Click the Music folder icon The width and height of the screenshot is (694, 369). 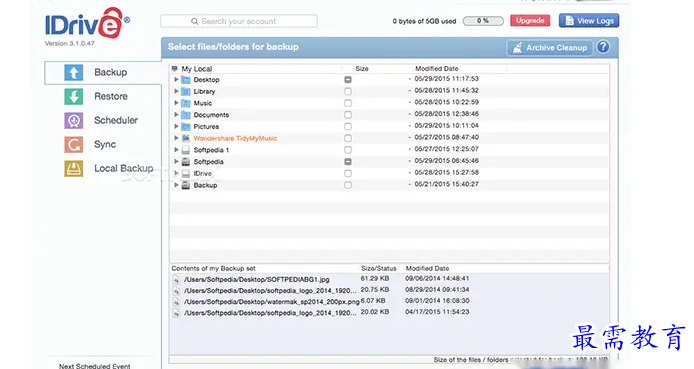[x=186, y=103]
